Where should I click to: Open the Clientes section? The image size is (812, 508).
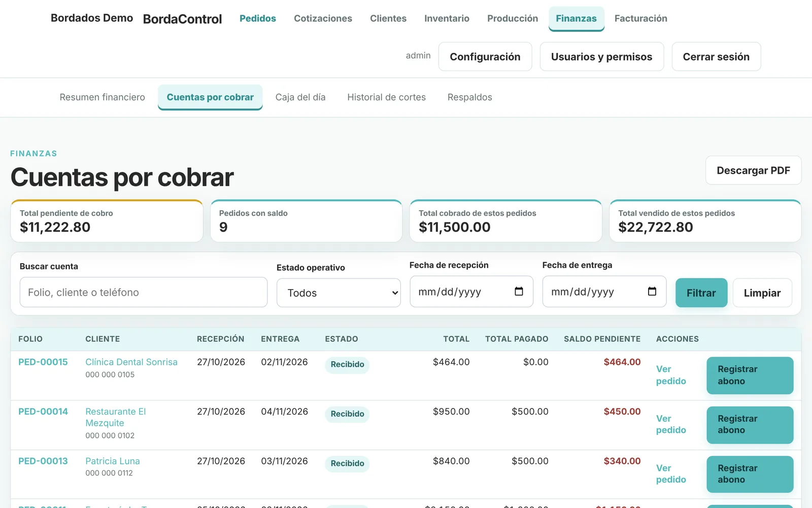(x=388, y=18)
